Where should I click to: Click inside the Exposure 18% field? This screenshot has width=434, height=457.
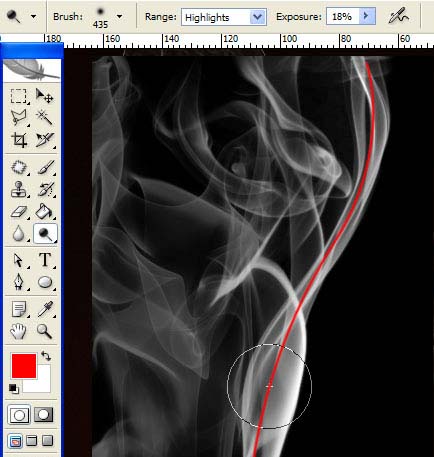coord(343,16)
